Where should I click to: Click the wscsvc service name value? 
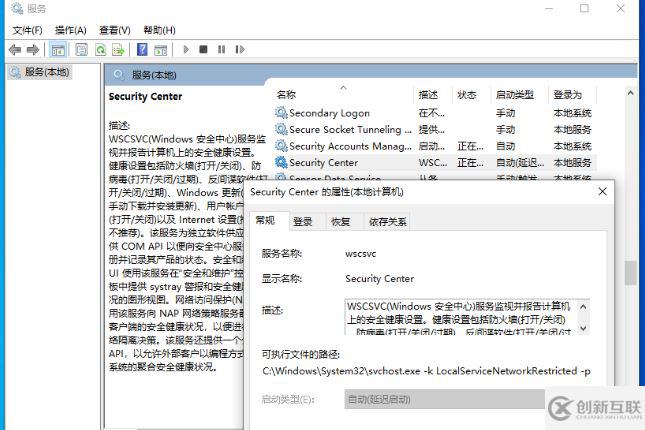click(360, 254)
